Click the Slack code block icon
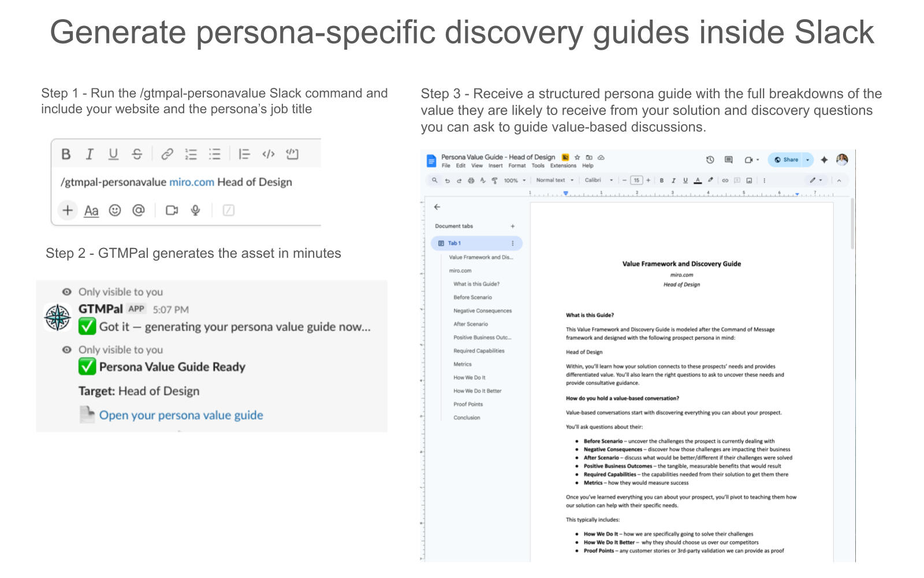The width and height of the screenshot is (924, 578). pyautogui.click(x=292, y=154)
